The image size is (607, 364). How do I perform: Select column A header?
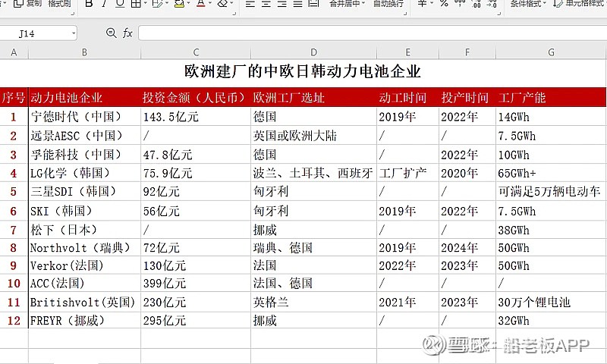[14, 52]
